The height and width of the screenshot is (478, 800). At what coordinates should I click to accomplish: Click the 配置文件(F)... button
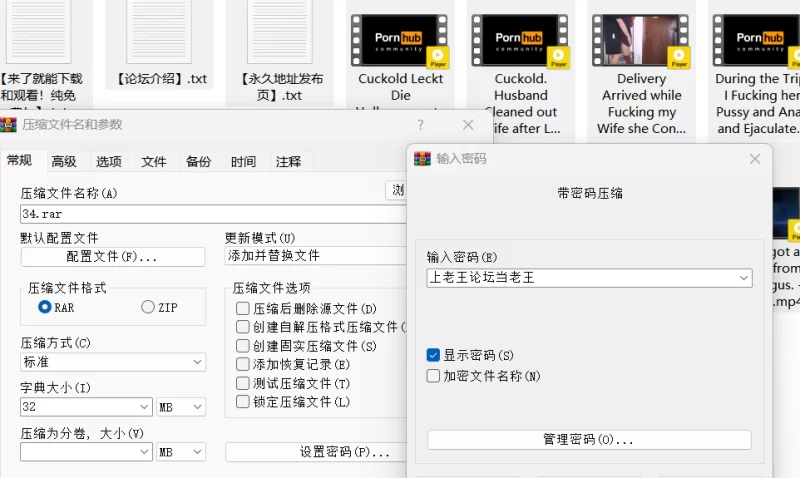[x=113, y=257]
